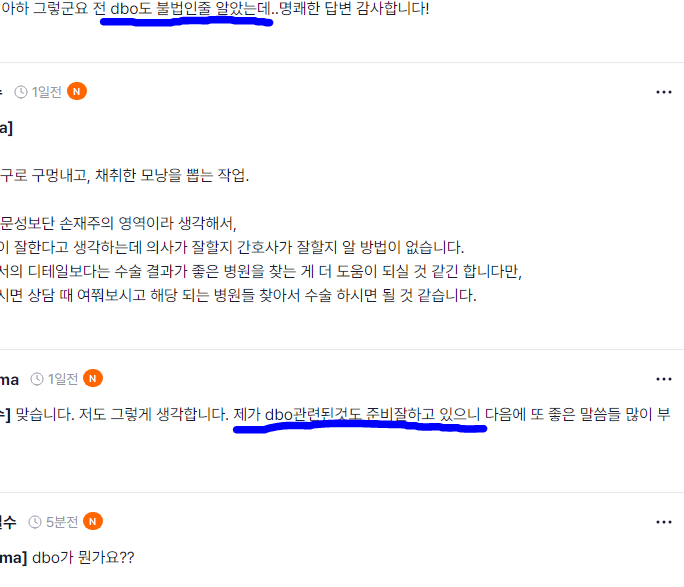
Task: Click the clock icon on the first 1일전 comment
Action: [x=21, y=92]
